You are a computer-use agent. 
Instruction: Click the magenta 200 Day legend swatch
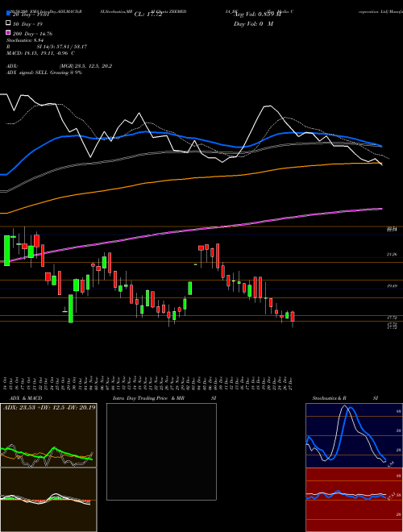[x=8, y=33]
